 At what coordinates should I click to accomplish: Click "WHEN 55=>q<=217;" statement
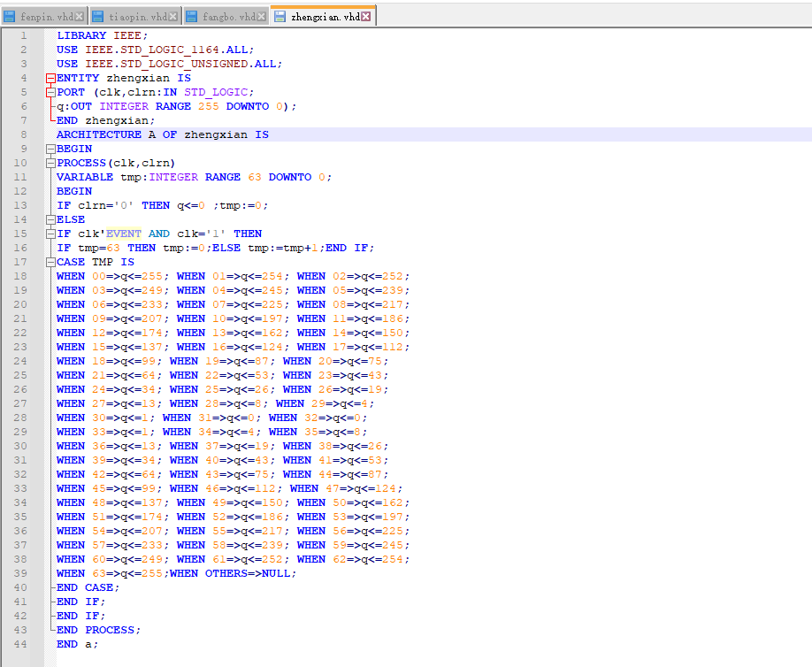click(233, 531)
